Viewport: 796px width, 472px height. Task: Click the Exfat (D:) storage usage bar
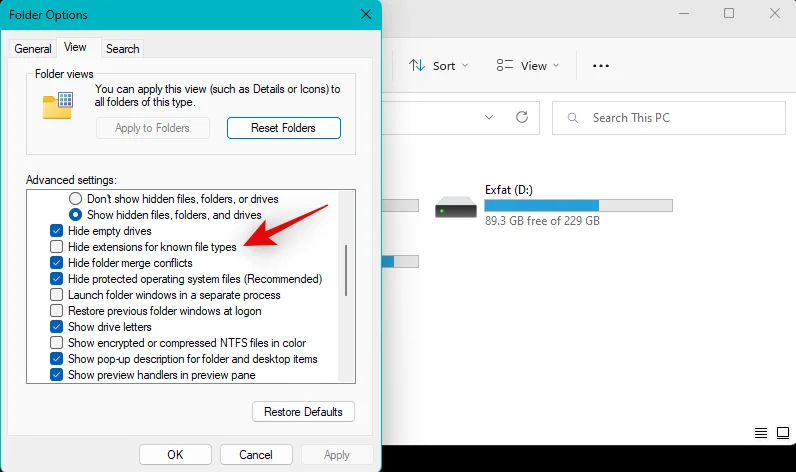pos(578,205)
